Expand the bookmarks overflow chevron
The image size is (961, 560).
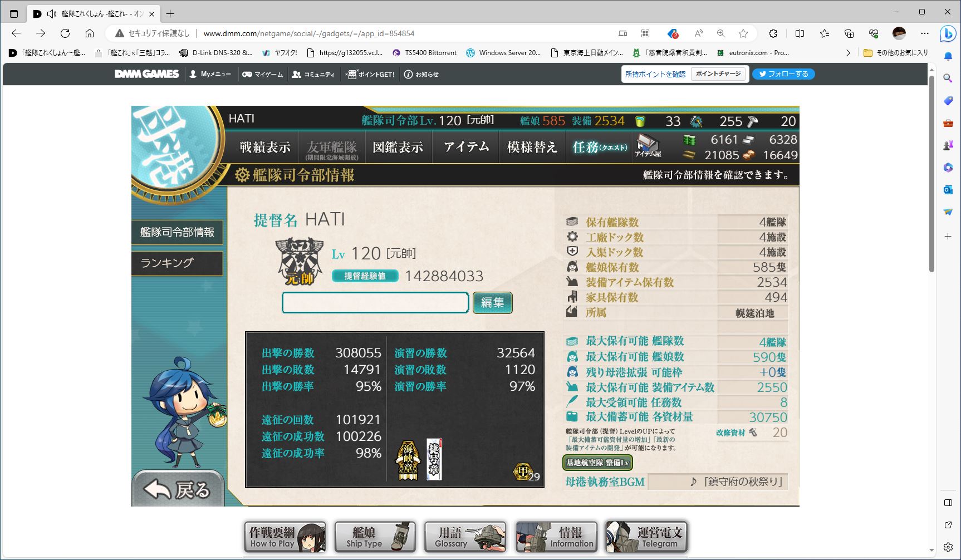(848, 53)
